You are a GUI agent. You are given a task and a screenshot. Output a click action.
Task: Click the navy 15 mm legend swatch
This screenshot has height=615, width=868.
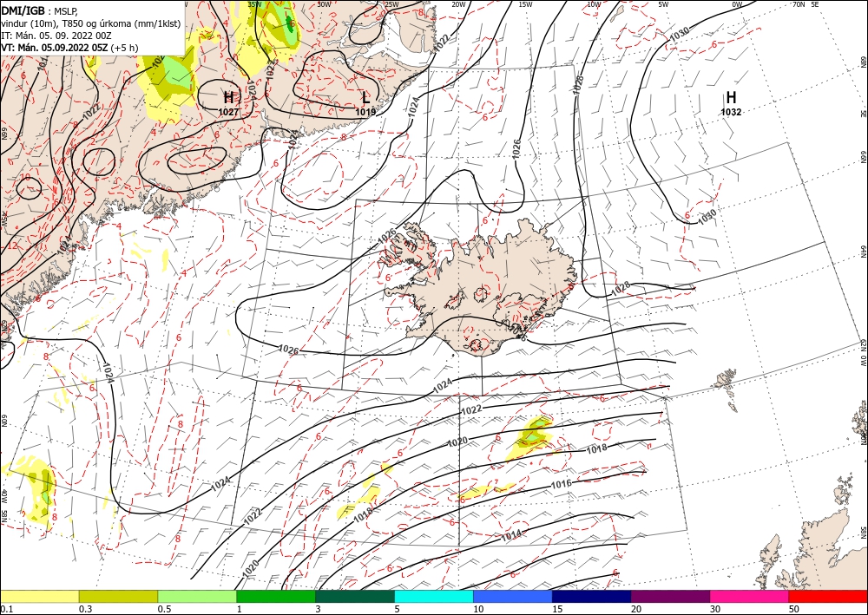click(591, 596)
